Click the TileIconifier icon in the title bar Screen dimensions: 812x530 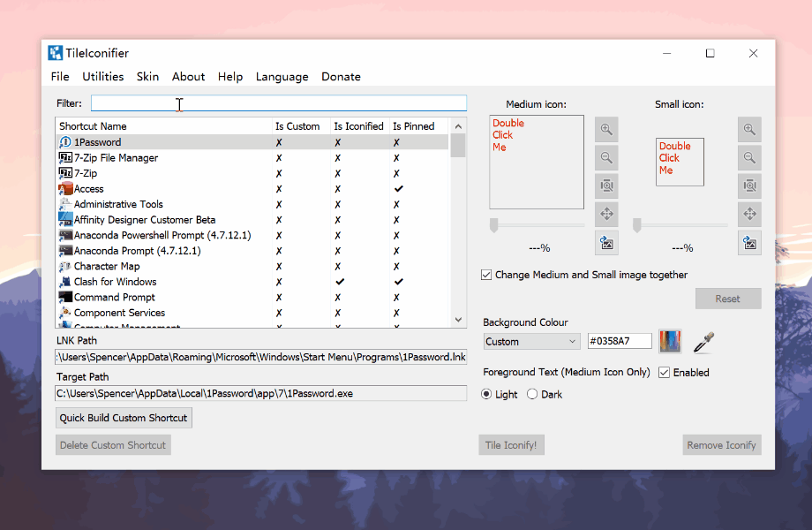tap(55, 52)
